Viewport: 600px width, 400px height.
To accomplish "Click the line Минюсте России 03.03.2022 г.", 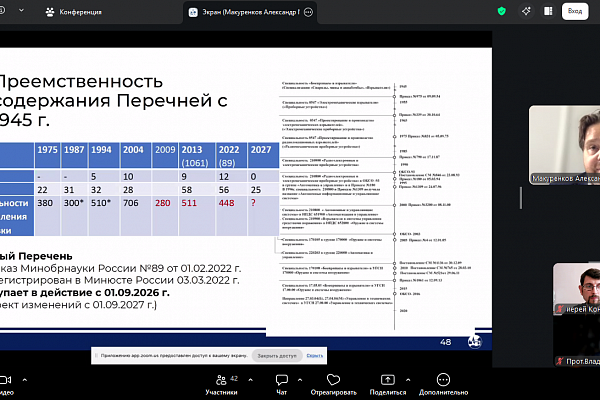I will click(119, 280).
